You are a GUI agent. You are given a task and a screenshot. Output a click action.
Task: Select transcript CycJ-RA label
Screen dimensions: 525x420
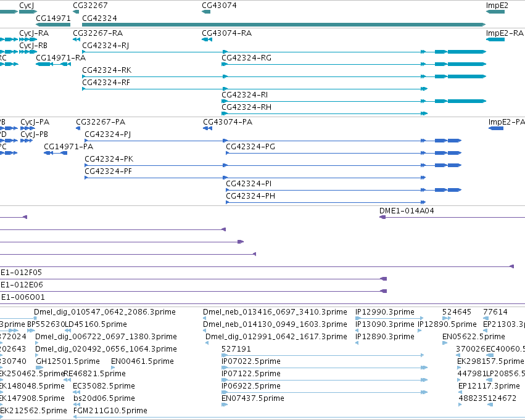click(34, 33)
